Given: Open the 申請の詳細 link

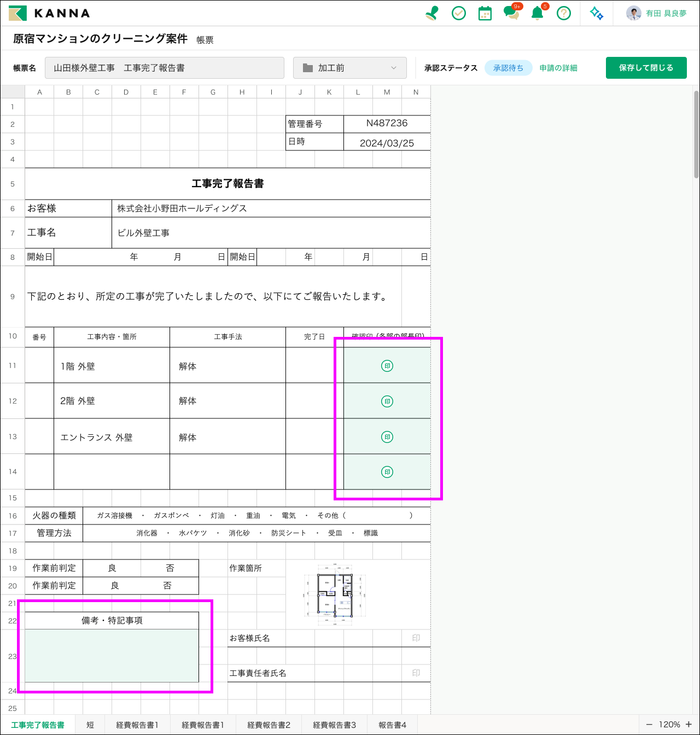Looking at the screenshot, I should coord(558,68).
